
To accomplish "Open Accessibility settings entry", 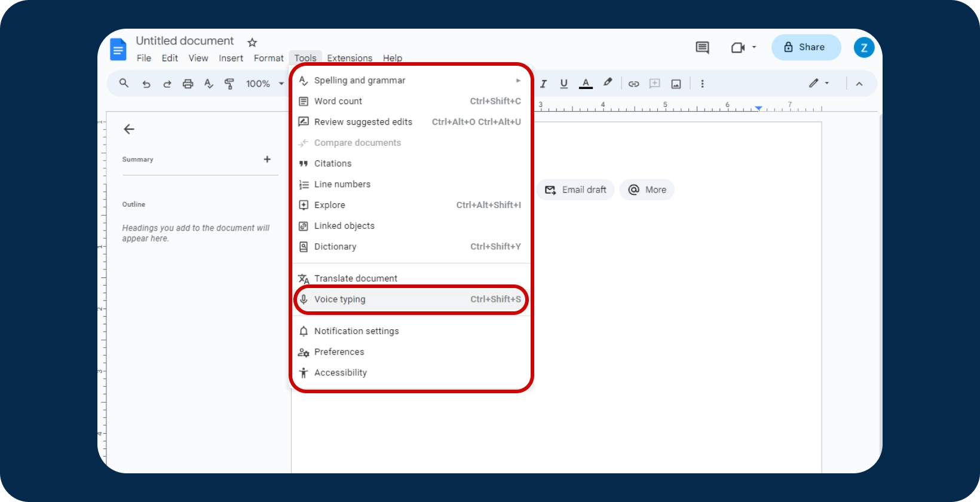I will [x=411, y=372].
